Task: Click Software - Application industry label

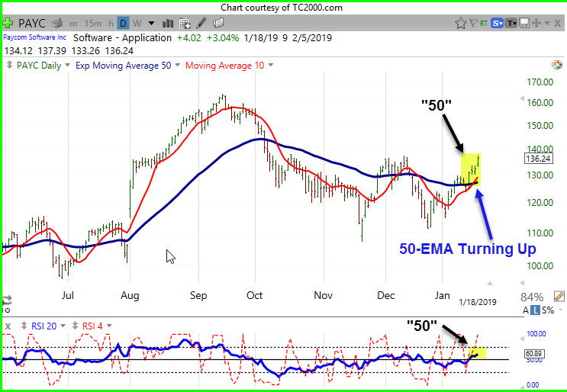Action: coord(122,38)
